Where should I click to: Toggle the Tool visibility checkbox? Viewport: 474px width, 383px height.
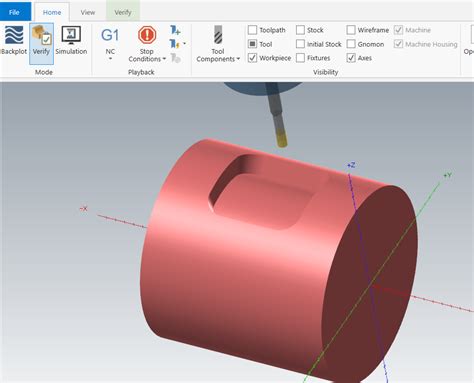(252, 44)
